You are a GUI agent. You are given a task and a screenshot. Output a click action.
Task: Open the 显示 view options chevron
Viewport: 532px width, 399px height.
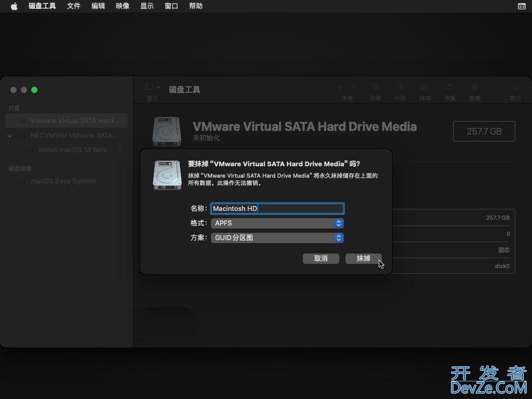(x=158, y=87)
